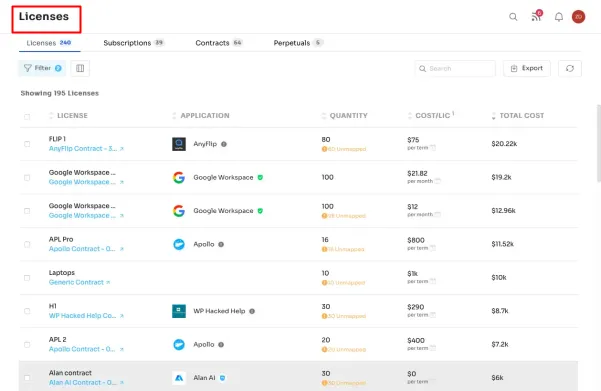Switch to the Subscriptions tab
Viewport: 601px width, 391px height.
[x=134, y=43]
